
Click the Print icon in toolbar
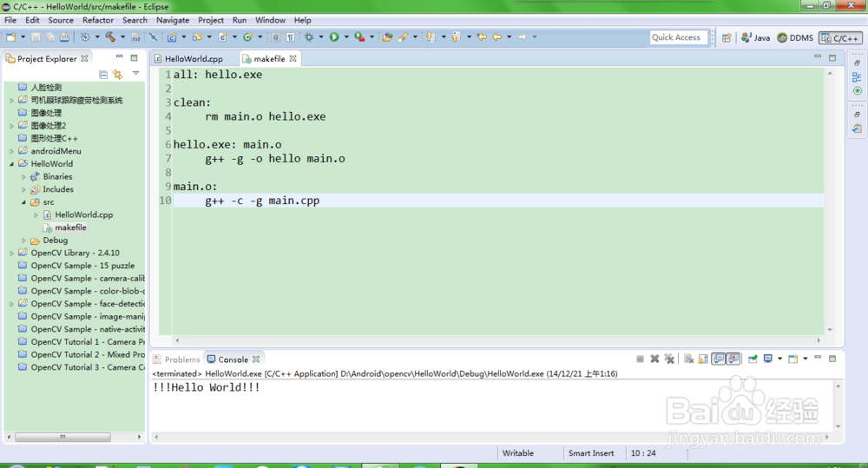pos(65,37)
